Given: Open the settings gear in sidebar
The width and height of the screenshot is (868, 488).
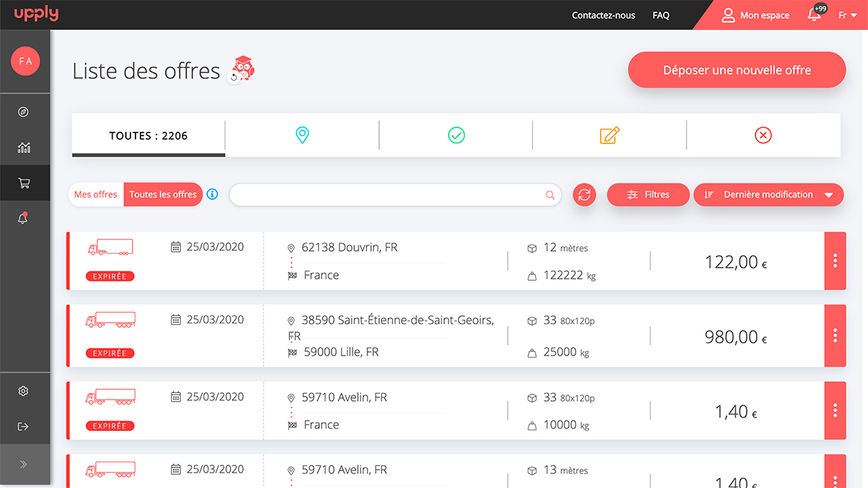Looking at the screenshot, I should pyautogui.click(x=23, y=391).
